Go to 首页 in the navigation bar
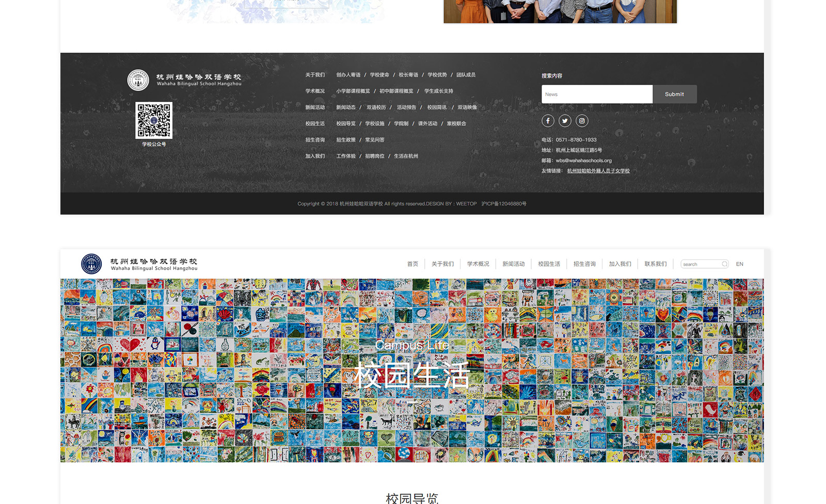The image size is (826, 504). 412,264
